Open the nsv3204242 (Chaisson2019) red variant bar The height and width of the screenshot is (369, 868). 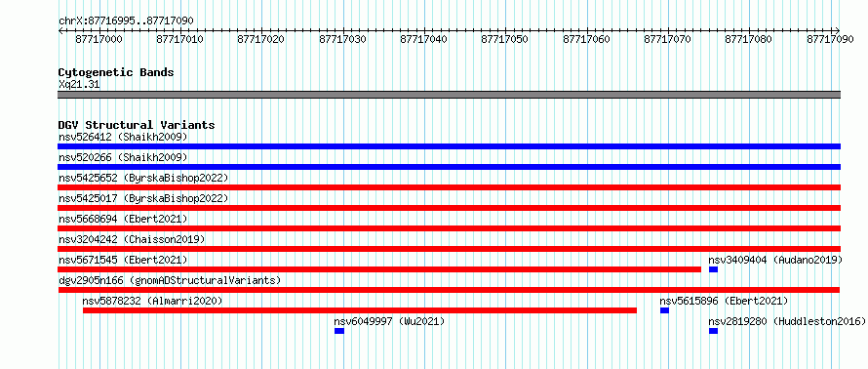pos(449,249)
